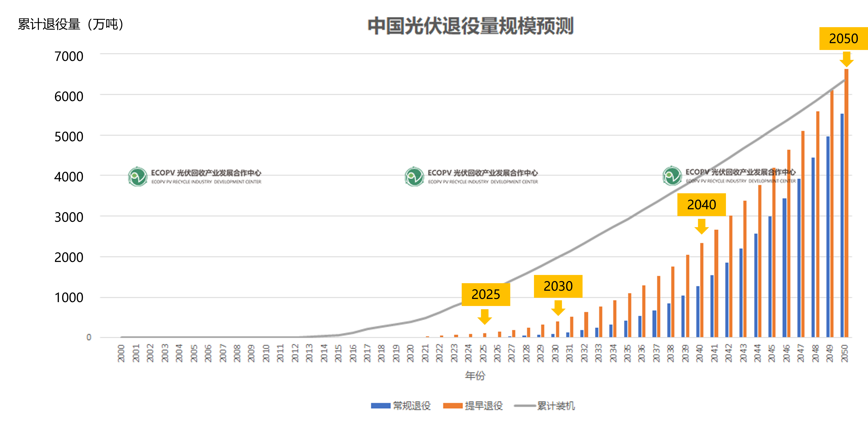Click the tall orange bar for 2050

pos(846,202)
